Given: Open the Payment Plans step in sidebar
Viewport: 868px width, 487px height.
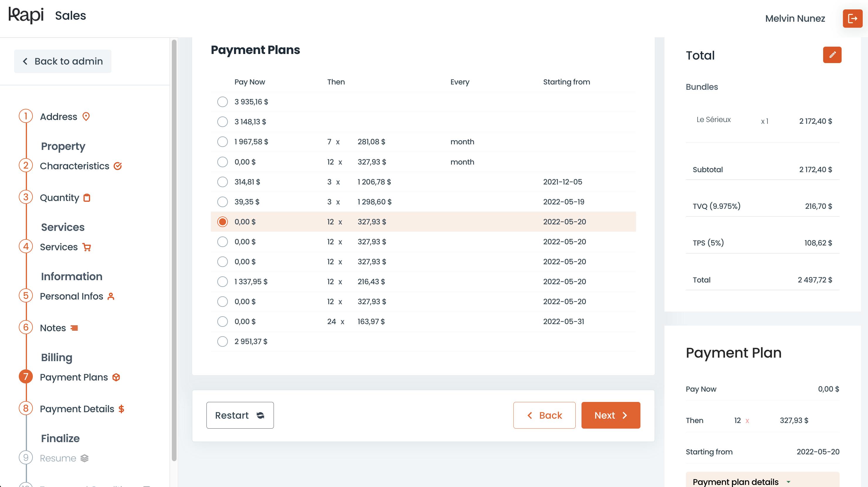Looking at the screenshot, I should tap(73, 377).
